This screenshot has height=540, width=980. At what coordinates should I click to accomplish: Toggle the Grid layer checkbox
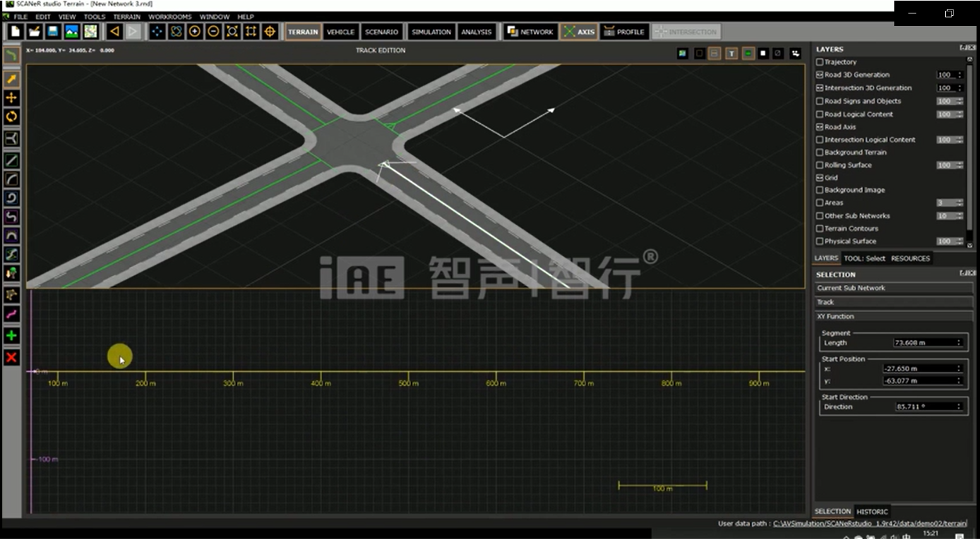(820, 177)
